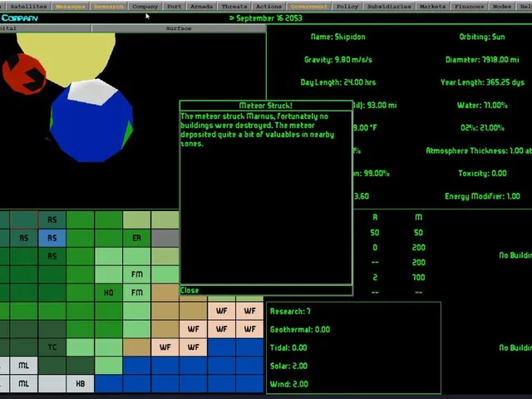Open the Nodes menu tab
The width and height of the screenshot is (532, 399).
click(502, 7)
